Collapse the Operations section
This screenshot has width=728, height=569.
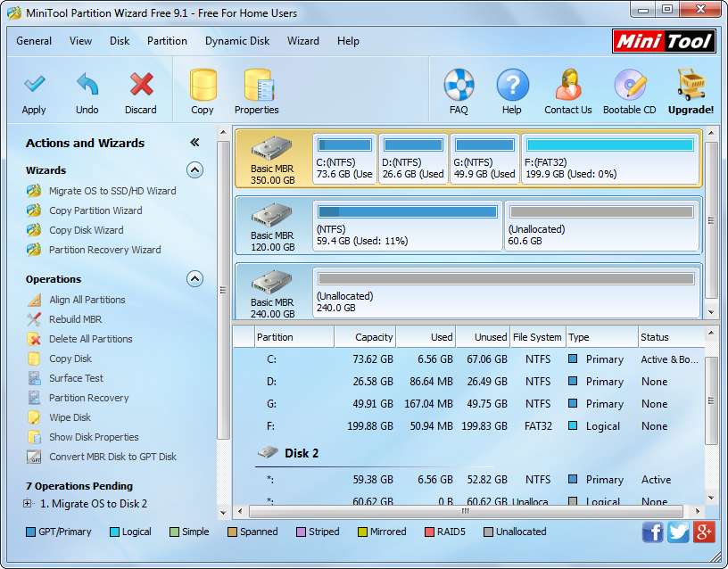pos(195,279)
